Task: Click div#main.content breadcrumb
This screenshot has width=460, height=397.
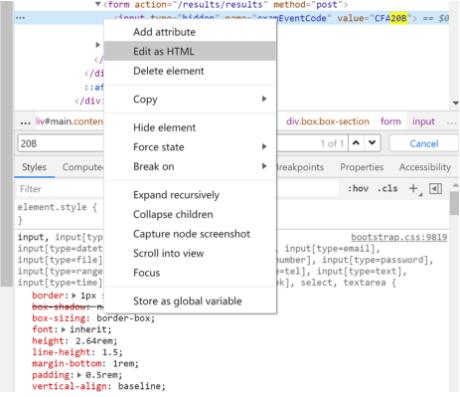Action: click(69, 121)
